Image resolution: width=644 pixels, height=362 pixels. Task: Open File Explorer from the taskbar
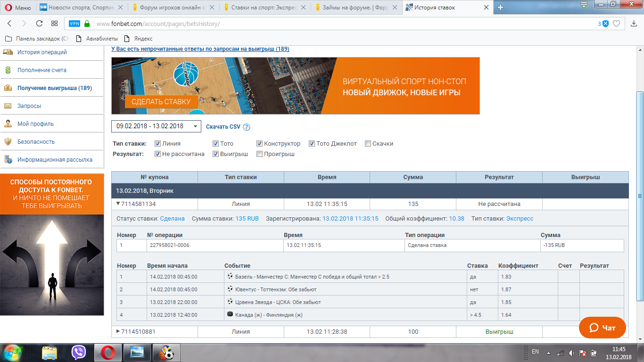click(49, 353)
